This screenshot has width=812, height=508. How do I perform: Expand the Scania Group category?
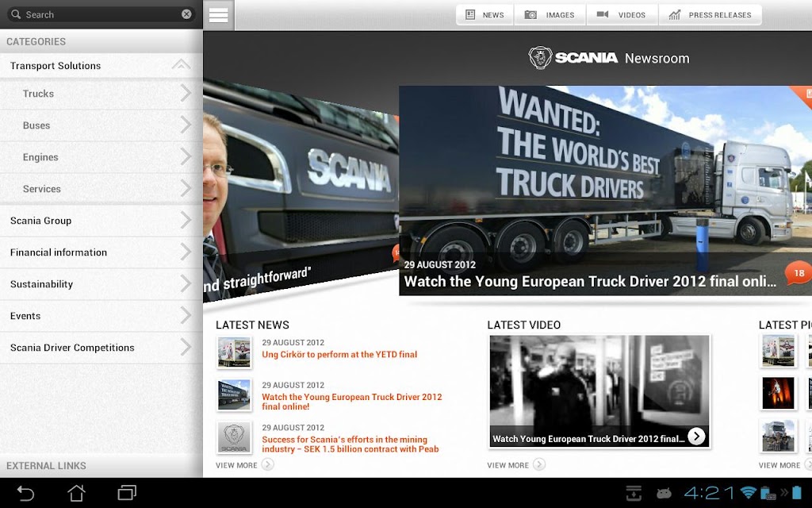pyautogui.click(x=101, y=221)
